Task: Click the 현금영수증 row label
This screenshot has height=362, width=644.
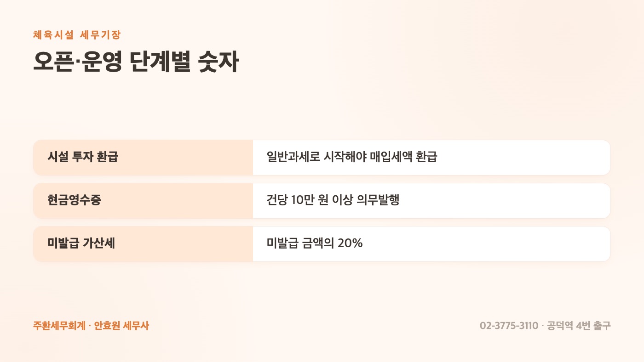Action: (x=74, y=200)
